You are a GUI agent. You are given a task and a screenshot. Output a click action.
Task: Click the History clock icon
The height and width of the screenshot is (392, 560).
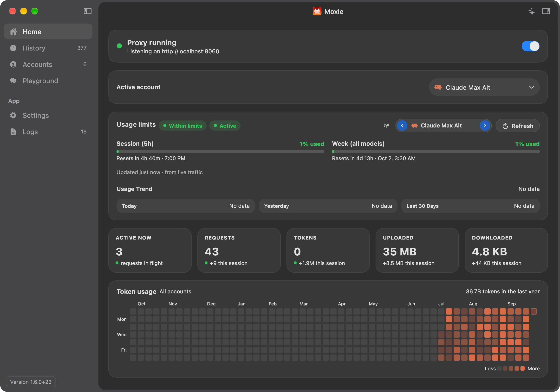pyautogui.click(x=13, y=48)
